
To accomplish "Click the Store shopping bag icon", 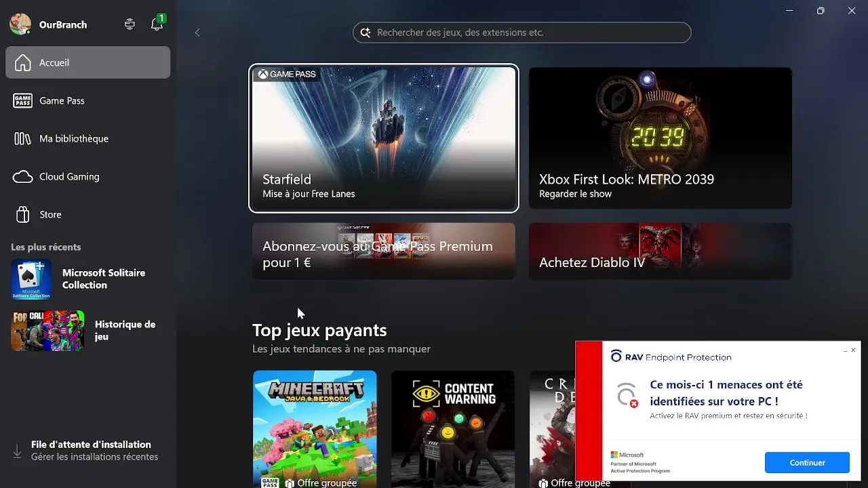I will tap(23, 214).
